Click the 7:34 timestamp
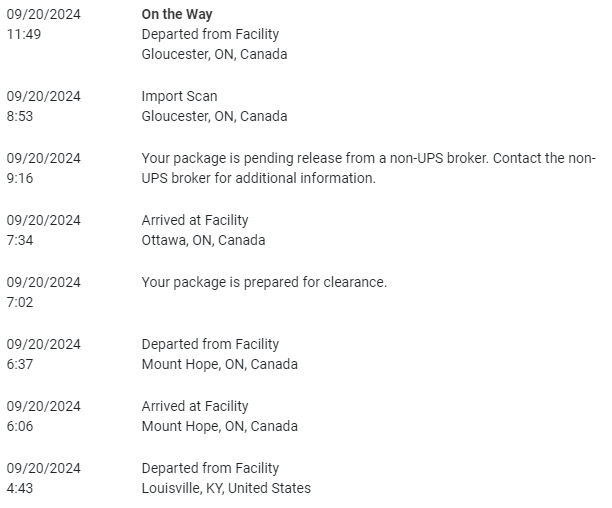Image resolution: width=612 pixels, height=508 pixels. 20,240
